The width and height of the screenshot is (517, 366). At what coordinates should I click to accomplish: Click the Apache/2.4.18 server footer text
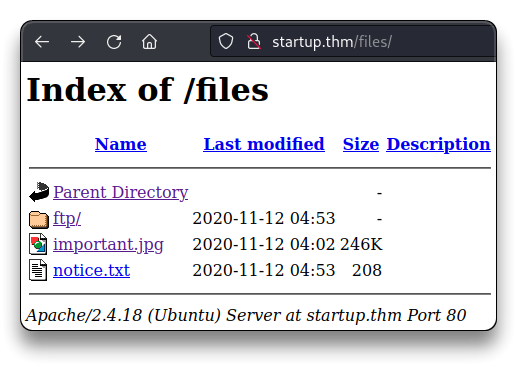[x=246, y=315]
